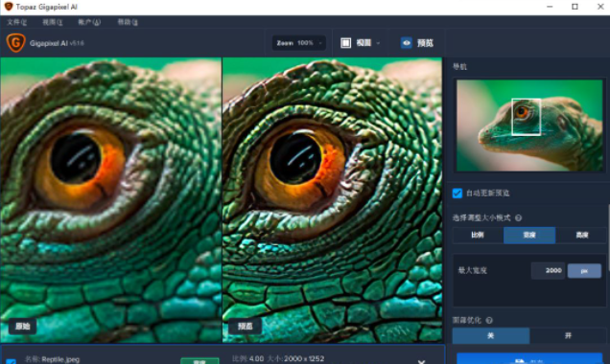The height and width of the screenshot is (364, 610).
Task: Toggle the Reptile.jpeg file checkbox
Action: pyautogui.click(x=11, y=361)
